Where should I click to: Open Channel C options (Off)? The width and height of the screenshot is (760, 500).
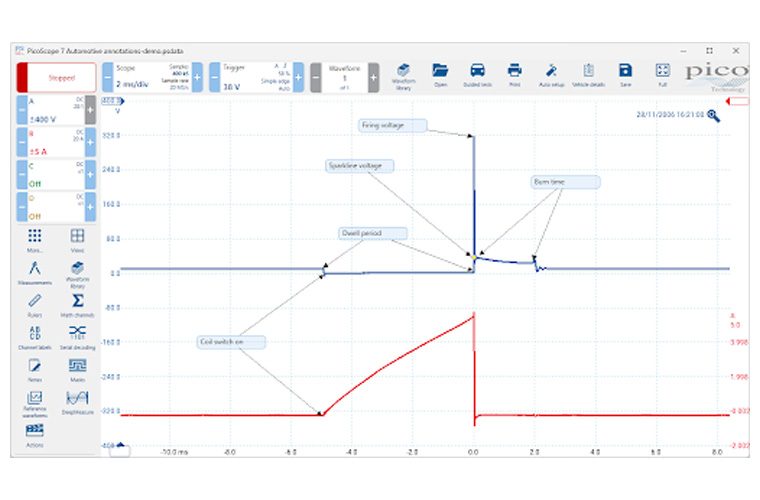[x=50, y=176]
